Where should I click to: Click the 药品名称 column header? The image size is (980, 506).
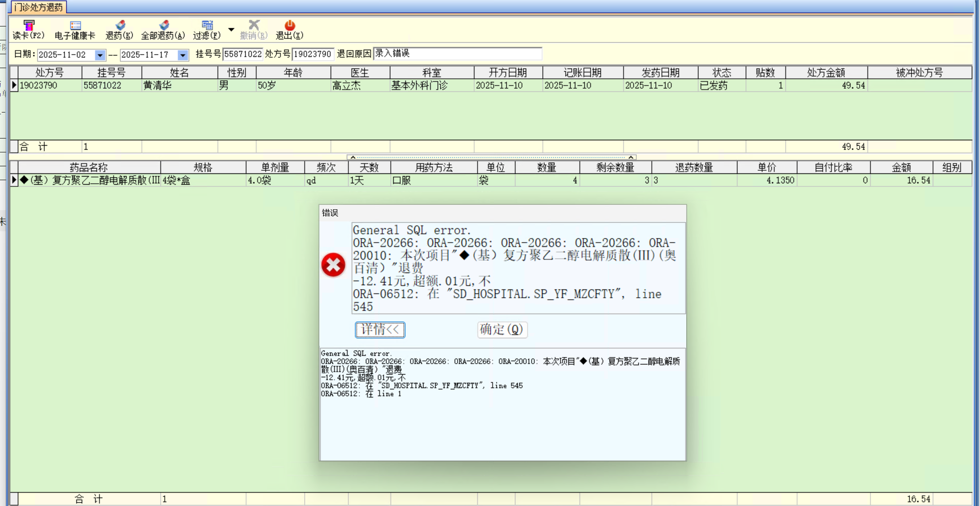88,168
